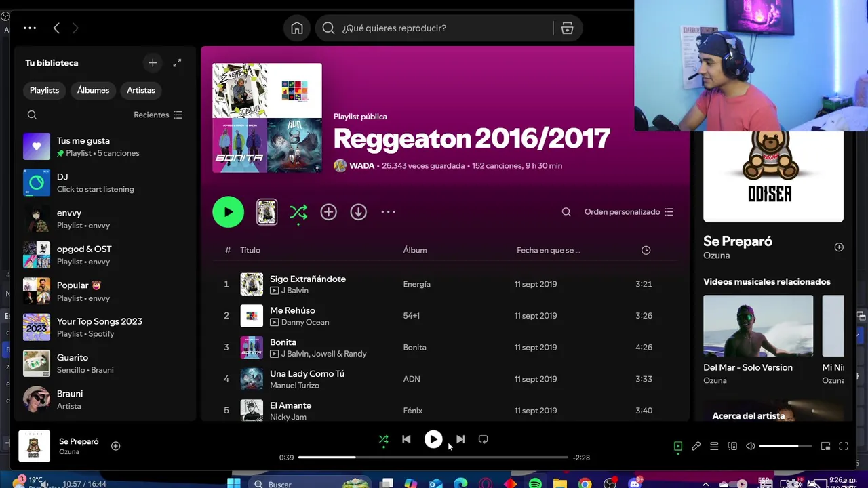Open Spotify icon in Windows taskbar
This screenshot has height=488, width=868.
(x=535, y=483)
